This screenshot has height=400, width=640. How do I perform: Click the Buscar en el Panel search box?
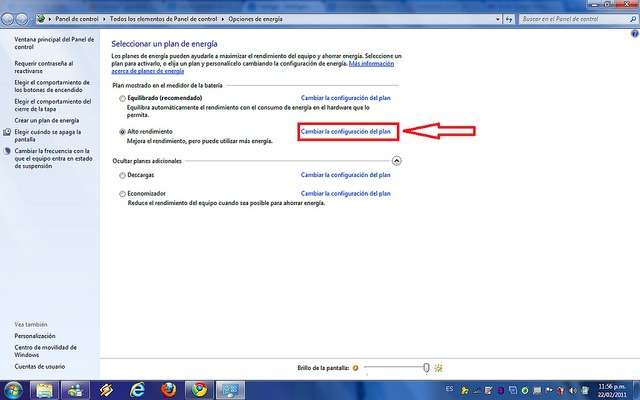[x=568, y=18]
